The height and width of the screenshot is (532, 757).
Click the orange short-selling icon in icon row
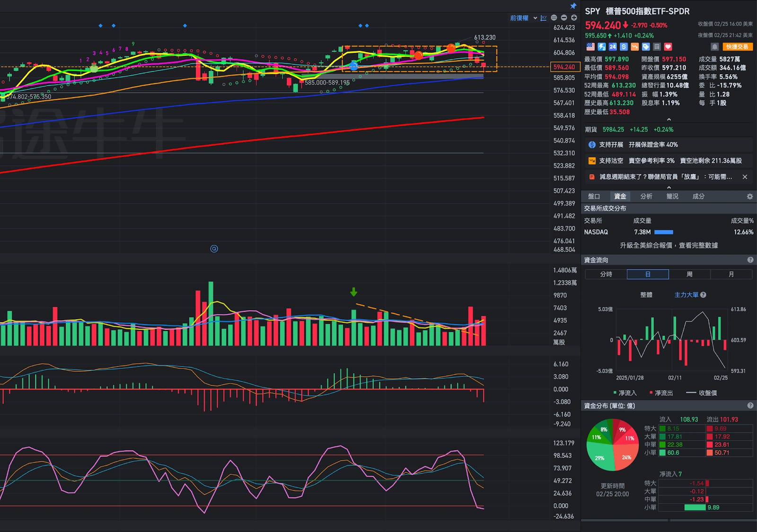(x=634, y=47)
